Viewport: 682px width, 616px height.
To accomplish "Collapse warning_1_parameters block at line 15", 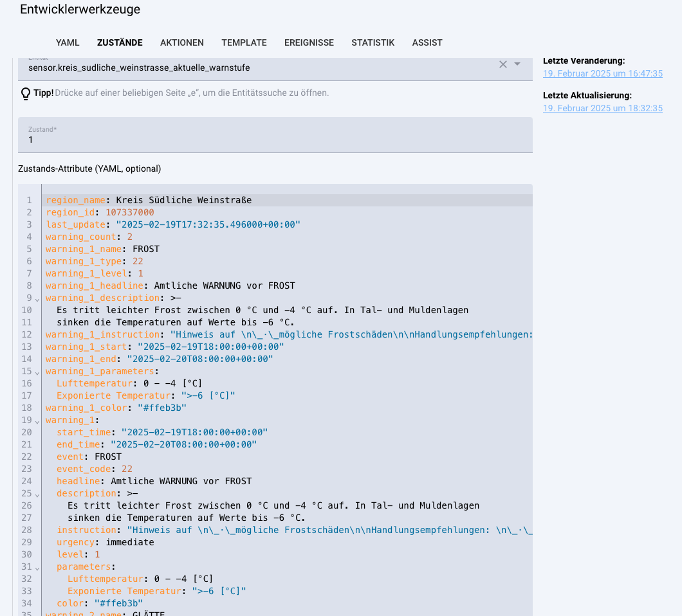I will pyautogui.click(x=37, y=372).
